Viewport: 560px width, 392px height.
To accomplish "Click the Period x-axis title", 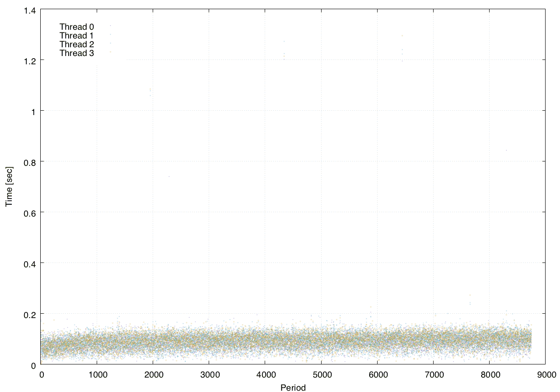I will click(x=293, y=388).
